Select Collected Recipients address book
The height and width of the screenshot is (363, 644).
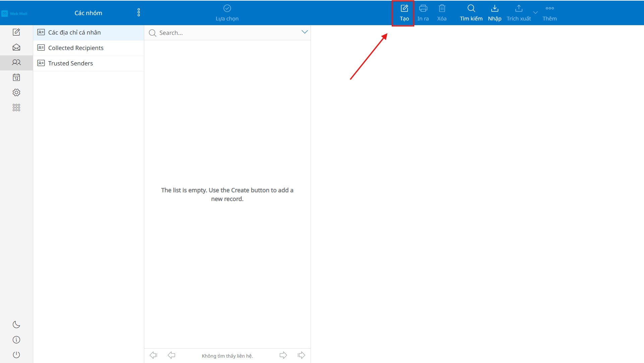tap(89, 48)
